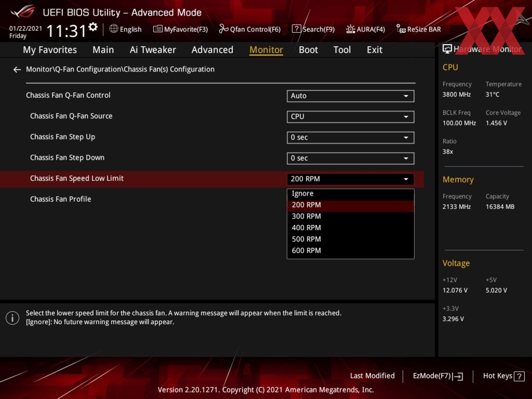Open Search(F9) tool

click(313, 29)
